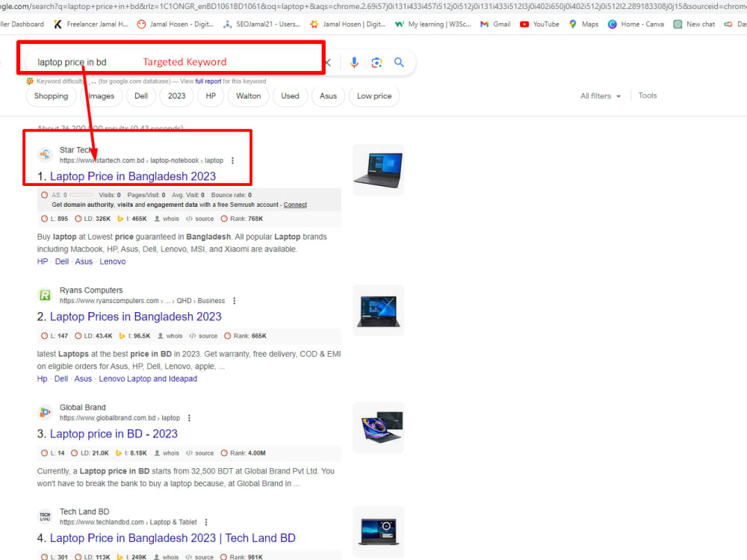Open the three-dot menu for Ryans Computers result
This screenshot has height=560, width=747.
234,301
